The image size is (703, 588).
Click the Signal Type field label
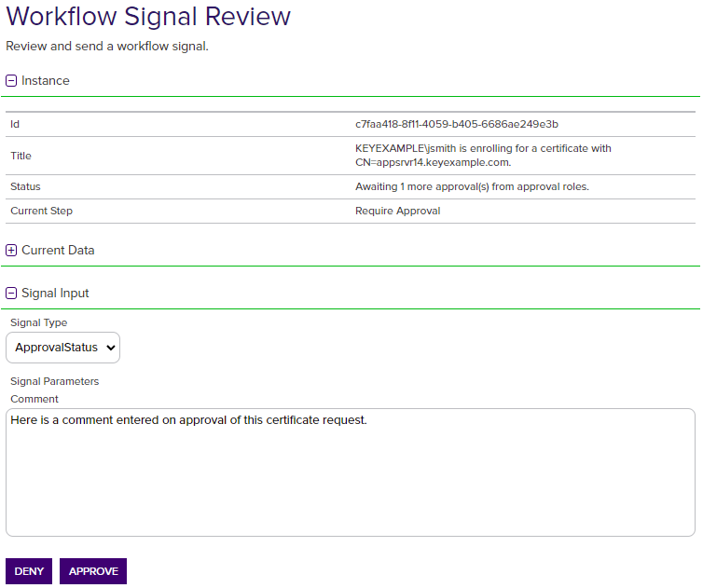point(39,322)
